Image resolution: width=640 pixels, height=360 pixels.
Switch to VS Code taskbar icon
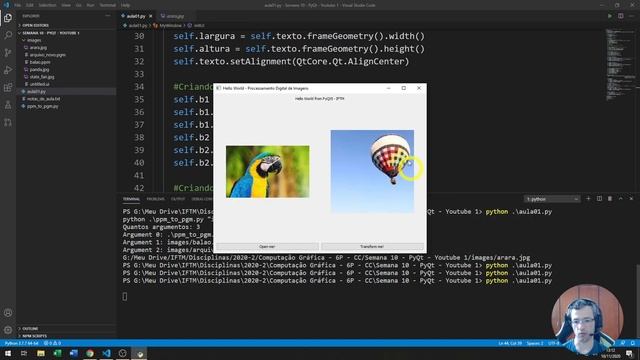click(x=107, y=353)
